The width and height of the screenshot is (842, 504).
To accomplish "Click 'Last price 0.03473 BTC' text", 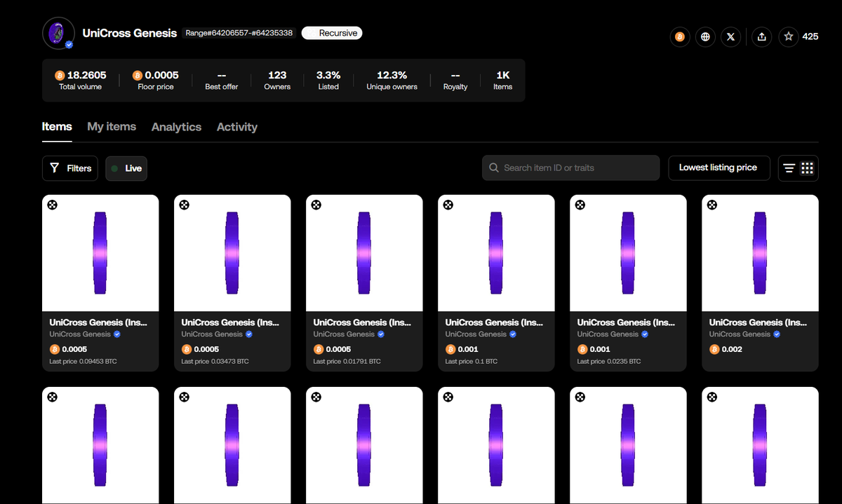I will (x=215, y=362).
